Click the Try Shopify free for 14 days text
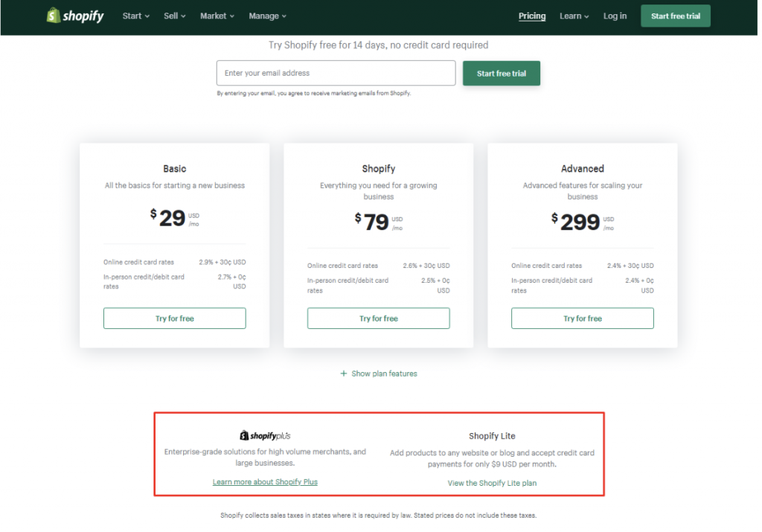Screen dimensions: 762x532 pos(378,45)
